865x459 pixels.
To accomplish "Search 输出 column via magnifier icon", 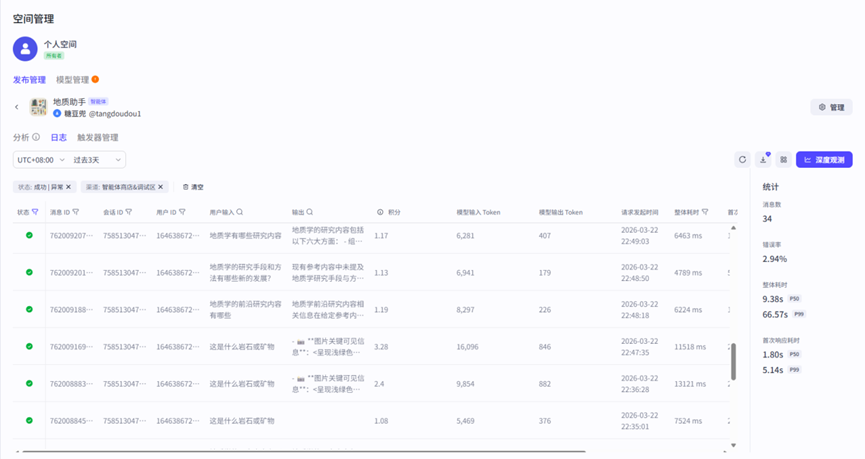I will tap(310, 212).
